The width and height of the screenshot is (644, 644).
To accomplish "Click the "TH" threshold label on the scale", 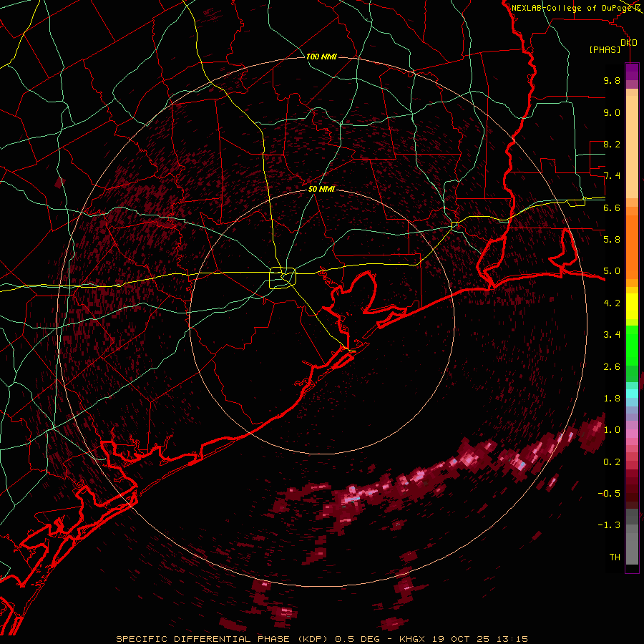I will (x=615, y=557).
